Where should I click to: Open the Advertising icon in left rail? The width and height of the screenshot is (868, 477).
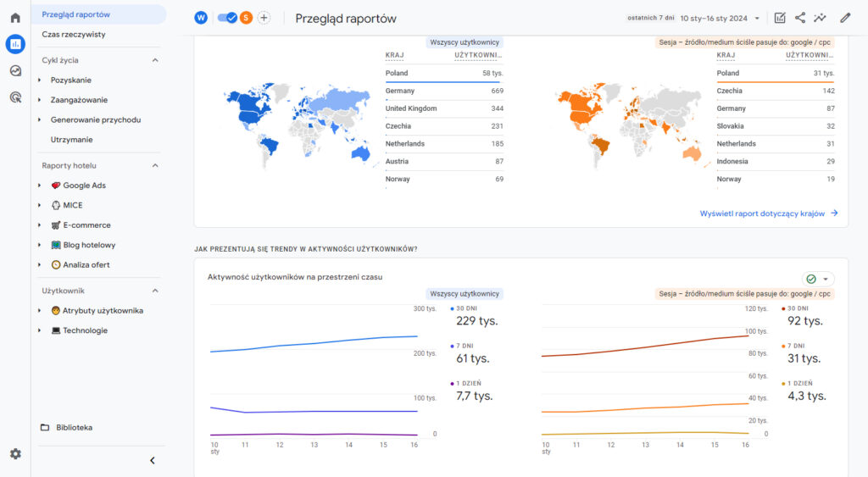[15, 97]
